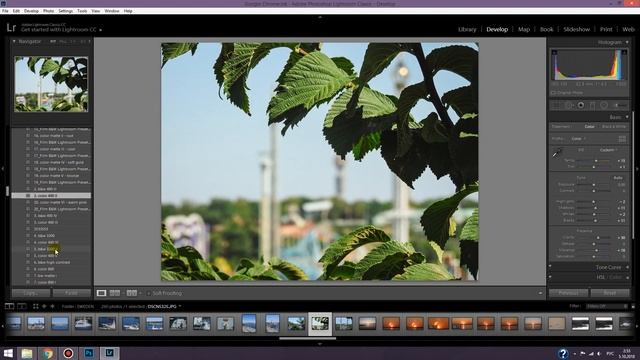This screenshot has height=360, width=640.
Task: Open Windows Start menu
Action: (8, 353)
